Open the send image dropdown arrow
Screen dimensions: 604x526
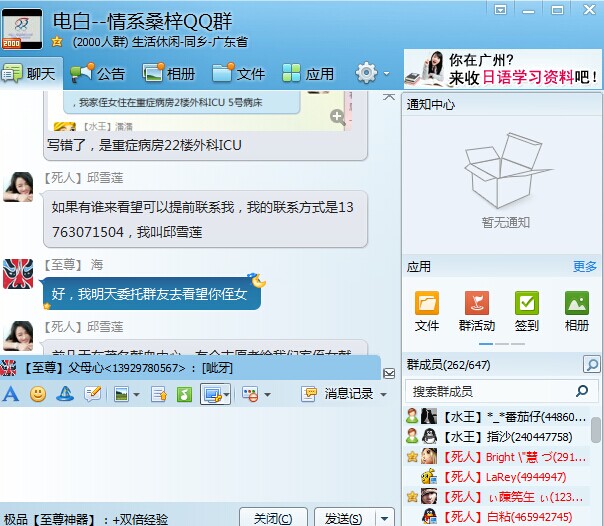[136, 395]
